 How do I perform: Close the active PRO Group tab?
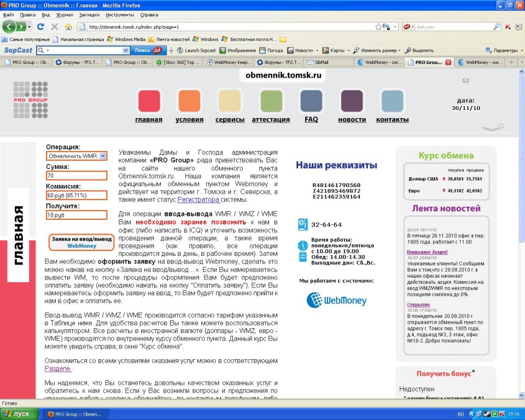[448, 62]
